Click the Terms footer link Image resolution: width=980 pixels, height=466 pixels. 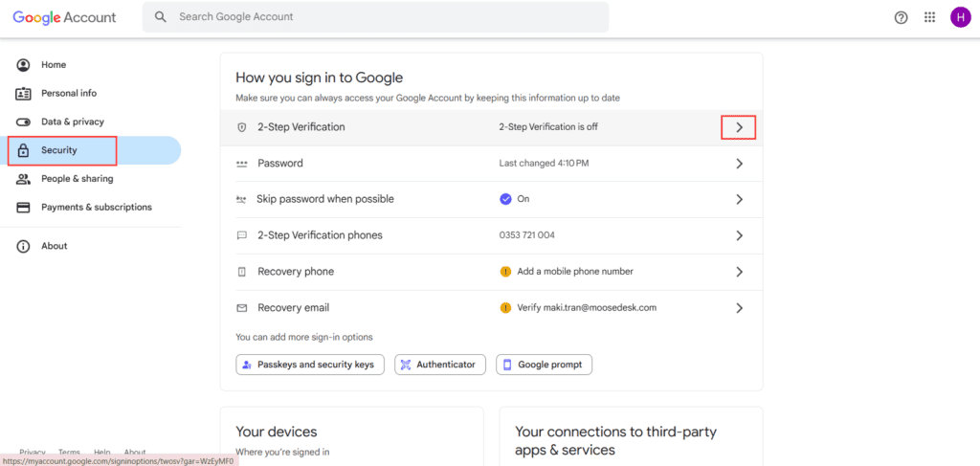[69, 452]
